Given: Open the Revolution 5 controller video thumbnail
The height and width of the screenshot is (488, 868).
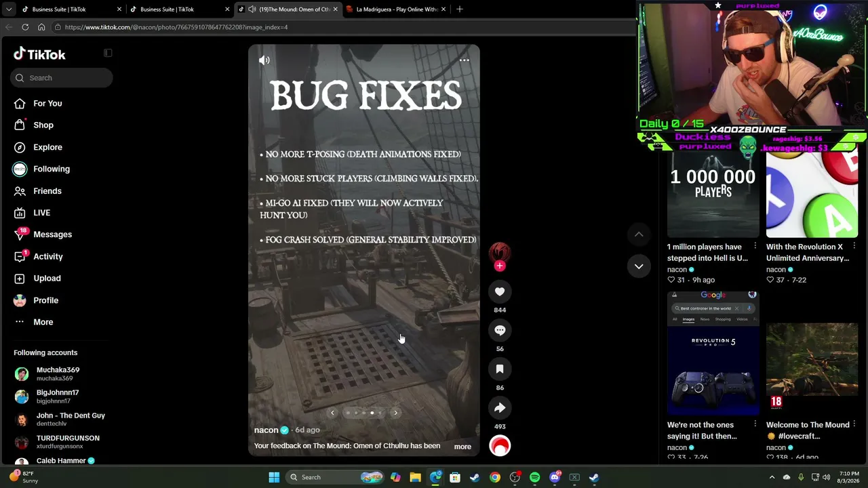Looking at the screenshot, I should point(713,353).
